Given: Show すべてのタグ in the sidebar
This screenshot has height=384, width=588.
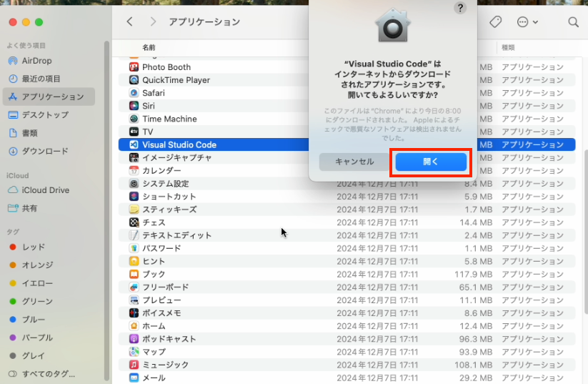Looking at the screenshot, I should [49, 374].
